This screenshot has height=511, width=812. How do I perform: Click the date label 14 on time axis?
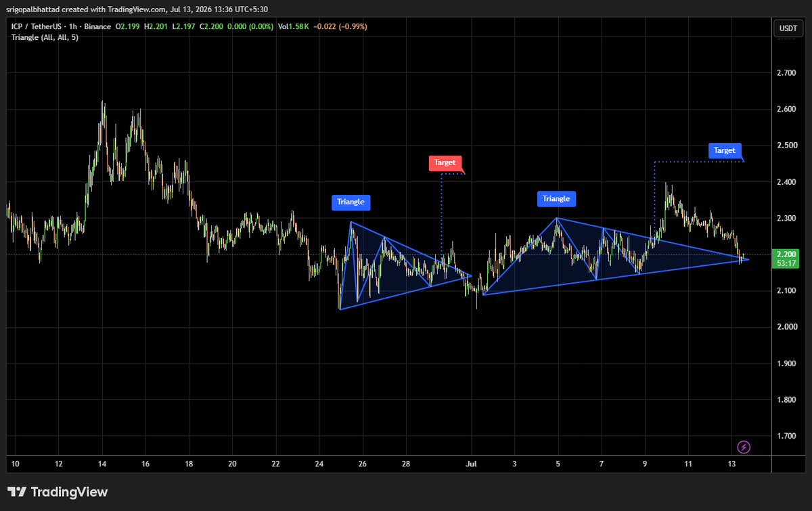pos(102,464)
